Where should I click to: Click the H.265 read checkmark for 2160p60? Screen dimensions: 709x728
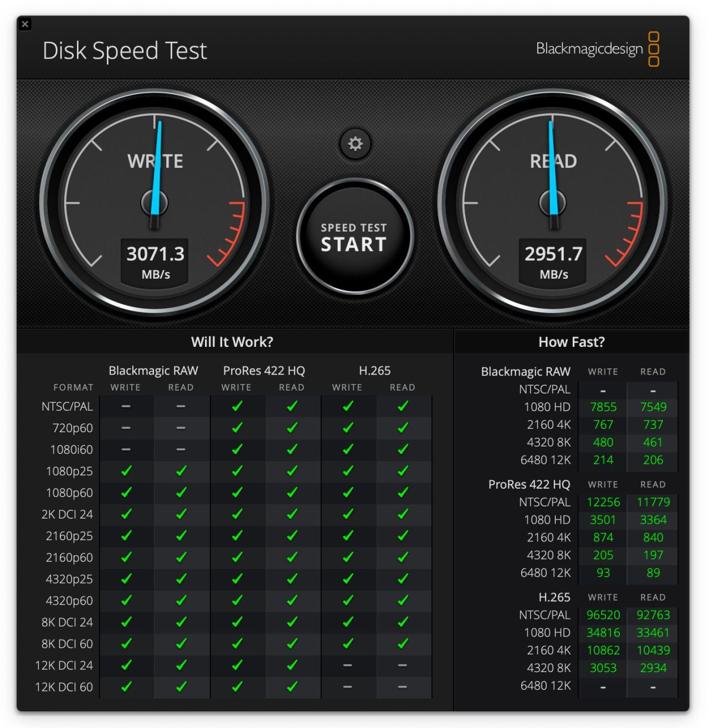[403, 557]
